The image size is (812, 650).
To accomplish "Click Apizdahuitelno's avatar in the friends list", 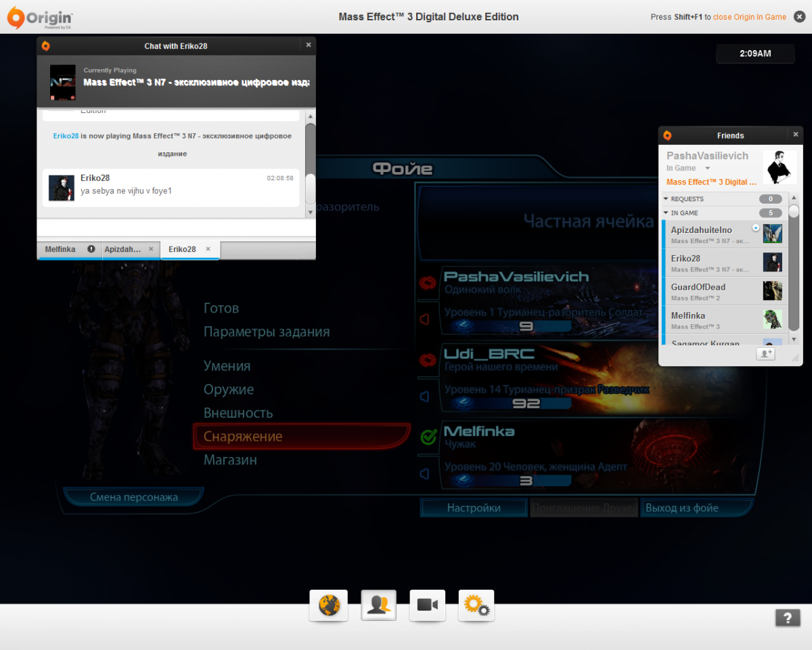I will [x=773, y=234].
